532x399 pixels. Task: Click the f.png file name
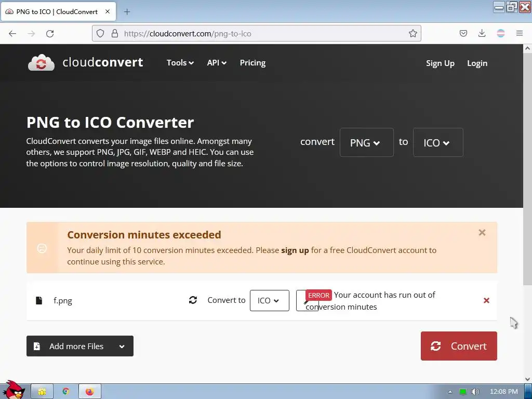[63, 301]
